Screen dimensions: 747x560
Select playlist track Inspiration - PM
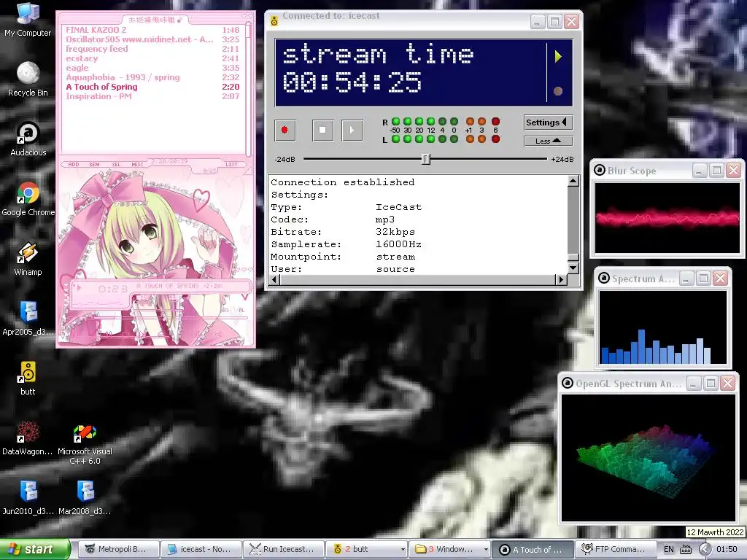pos(152,97)
